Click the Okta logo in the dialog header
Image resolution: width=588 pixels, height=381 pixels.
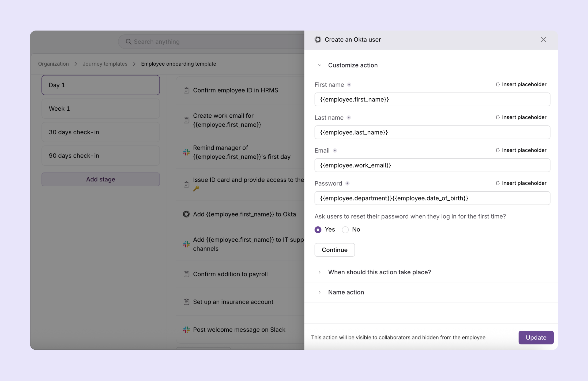[x=318, y=39]
